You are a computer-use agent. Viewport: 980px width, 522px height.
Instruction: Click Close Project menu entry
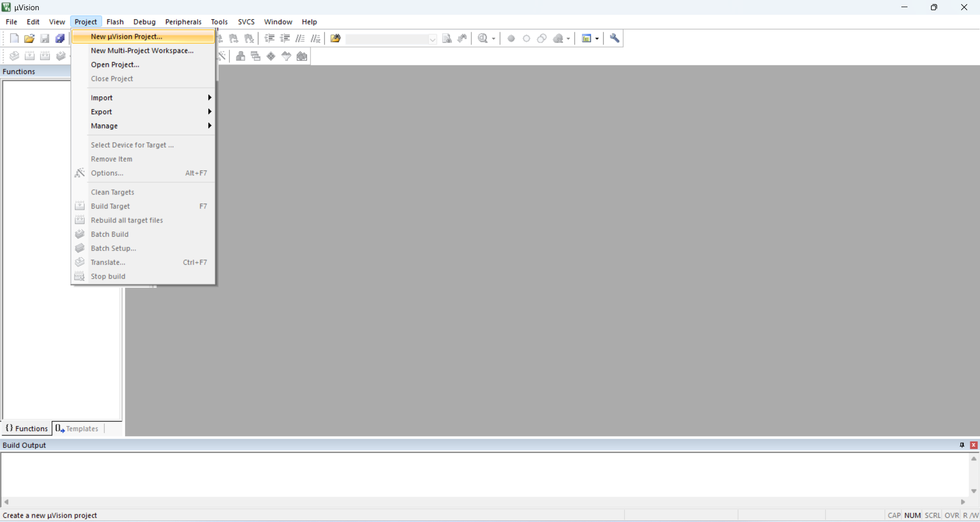click(144, 79)
